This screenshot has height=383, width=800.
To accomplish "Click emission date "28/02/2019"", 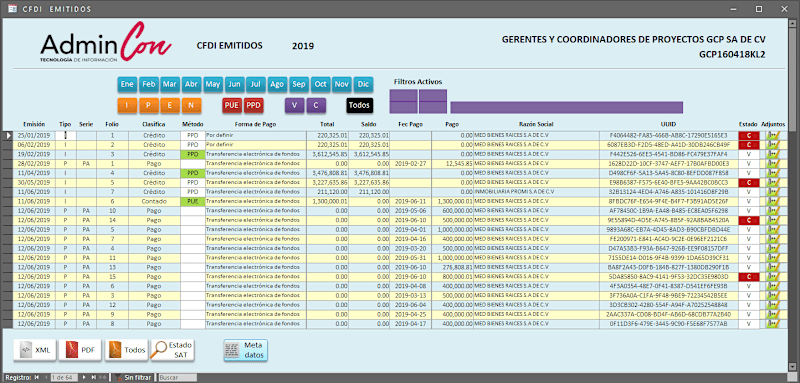I will [x=34, y=164].
